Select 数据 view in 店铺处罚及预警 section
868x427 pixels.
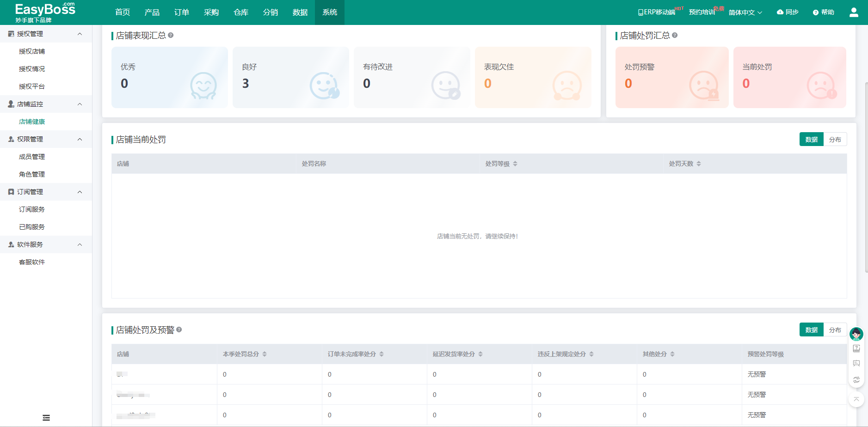point(811,330)
